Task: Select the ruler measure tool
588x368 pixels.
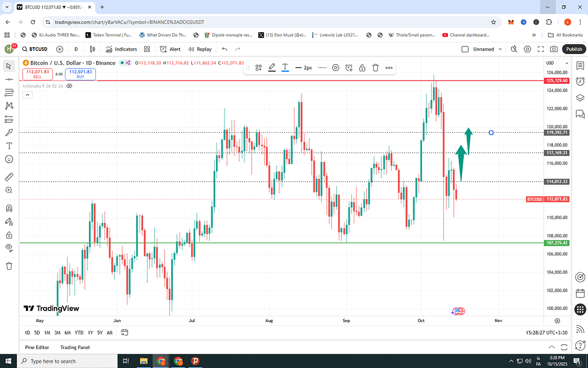Action: point(9,177)
